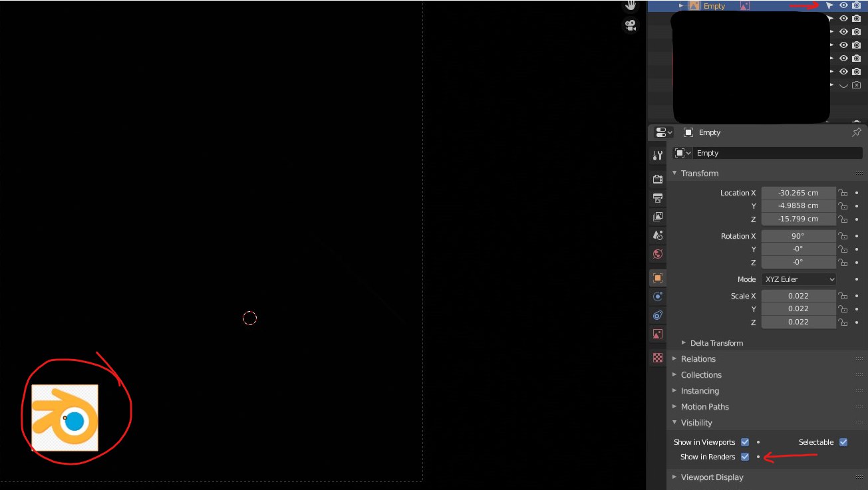Open the View Layer properties tab

point(658,217)
